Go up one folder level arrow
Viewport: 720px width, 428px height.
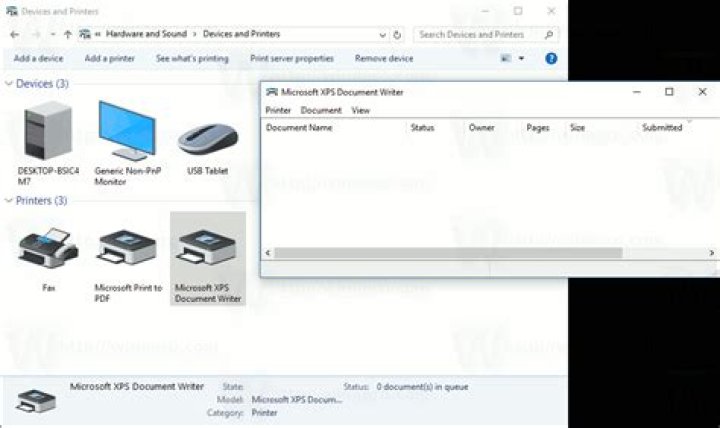click(x=67, y=34)
